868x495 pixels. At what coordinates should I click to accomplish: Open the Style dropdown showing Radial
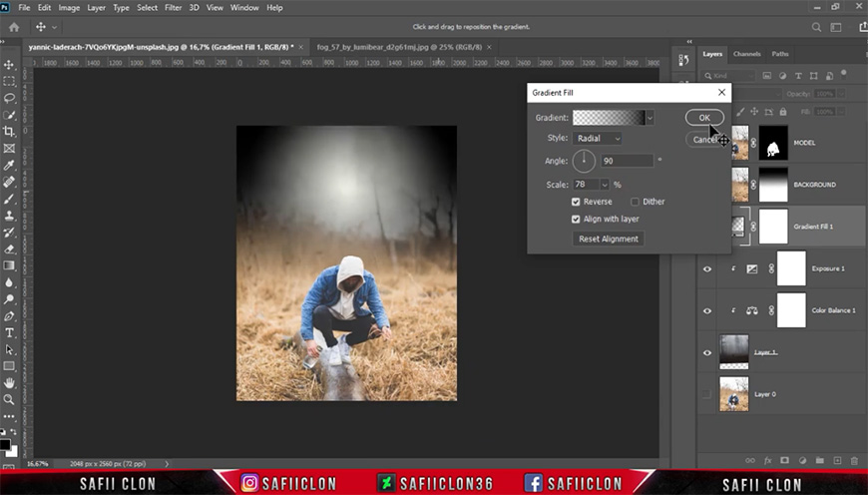[598, 139]
